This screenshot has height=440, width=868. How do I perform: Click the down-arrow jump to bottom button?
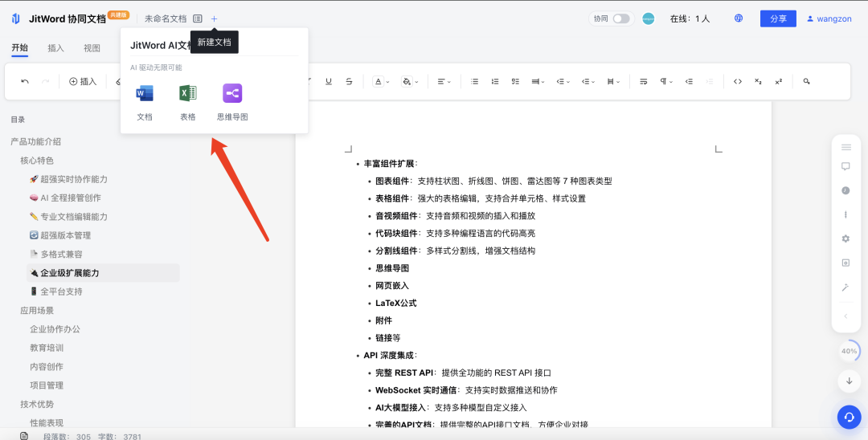coord(850,381)
